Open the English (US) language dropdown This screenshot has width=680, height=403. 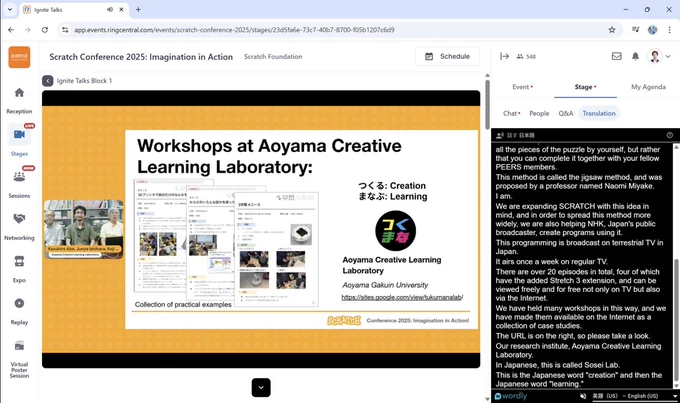[x=634, y=396]
